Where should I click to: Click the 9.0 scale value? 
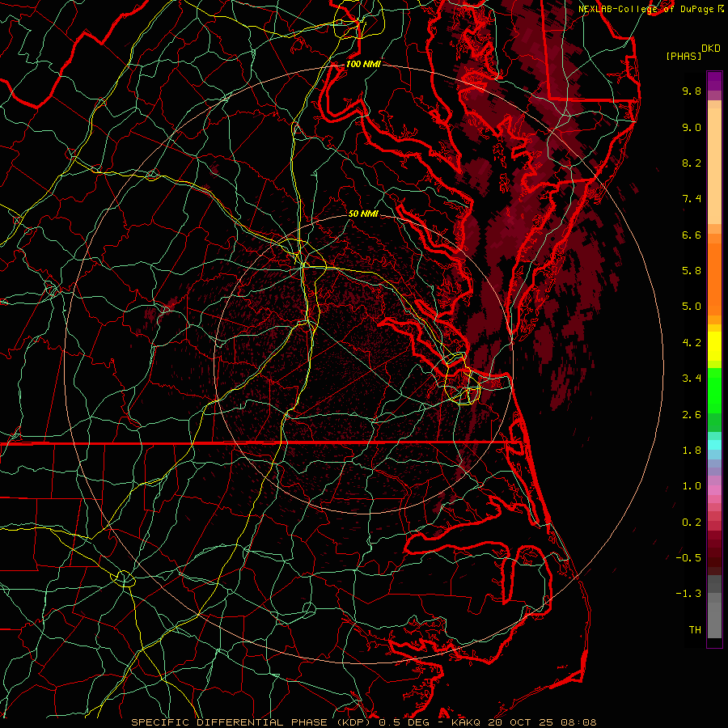pyautogui.click(x=692, y=127)
